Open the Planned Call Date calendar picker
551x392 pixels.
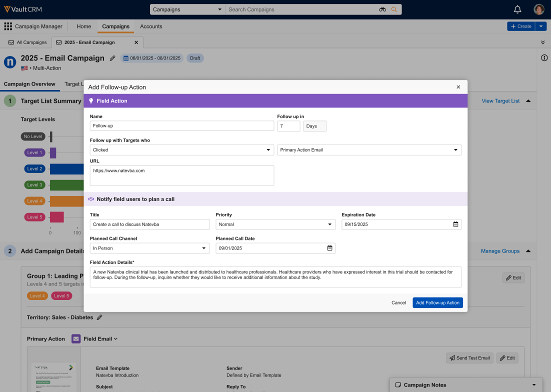(329, 248)
